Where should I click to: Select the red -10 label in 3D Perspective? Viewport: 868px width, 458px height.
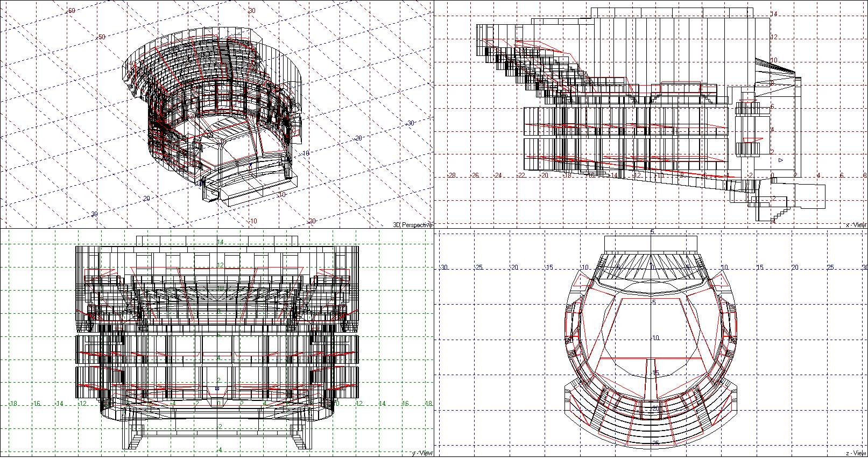[x=252, y=221]
